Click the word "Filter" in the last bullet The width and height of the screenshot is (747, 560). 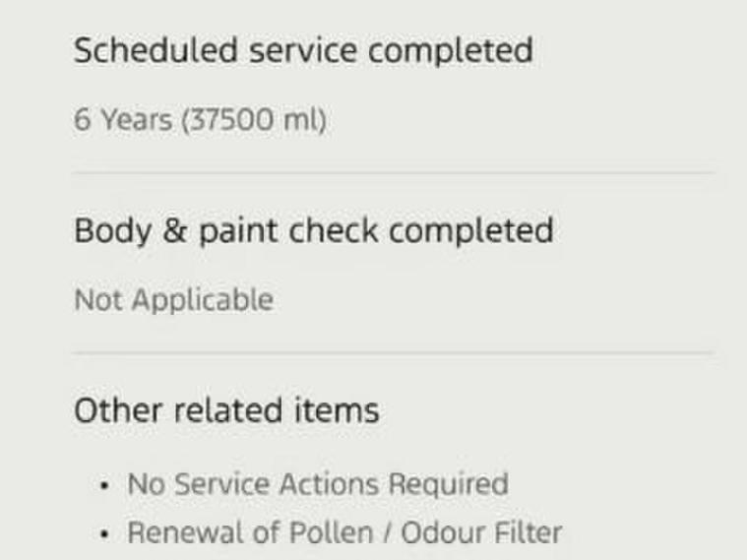click(x=530, y=532)
